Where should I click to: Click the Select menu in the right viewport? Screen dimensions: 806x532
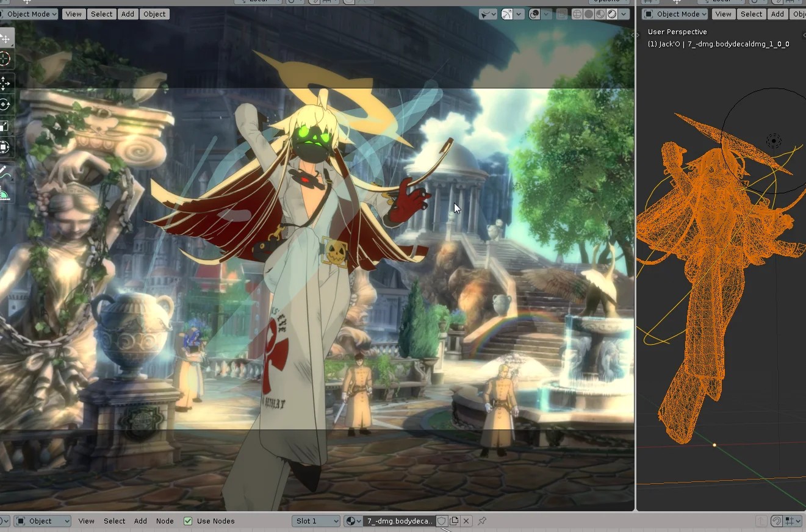point(751,13)
